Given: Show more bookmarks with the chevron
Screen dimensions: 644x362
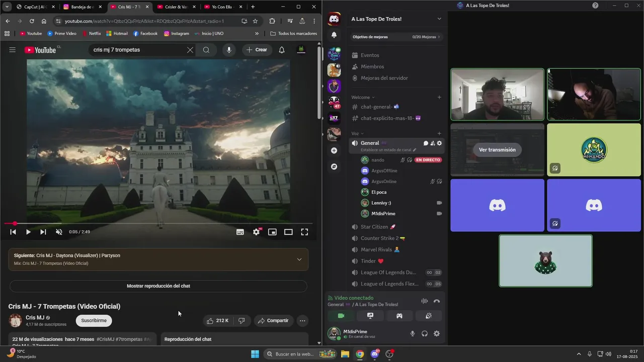Looking at the screenshot, I should point(257,34).
